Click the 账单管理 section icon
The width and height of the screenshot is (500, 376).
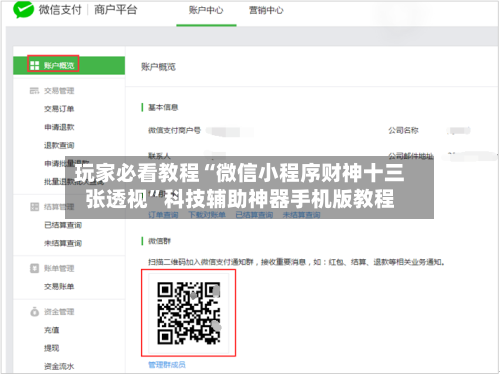point(35,268)
